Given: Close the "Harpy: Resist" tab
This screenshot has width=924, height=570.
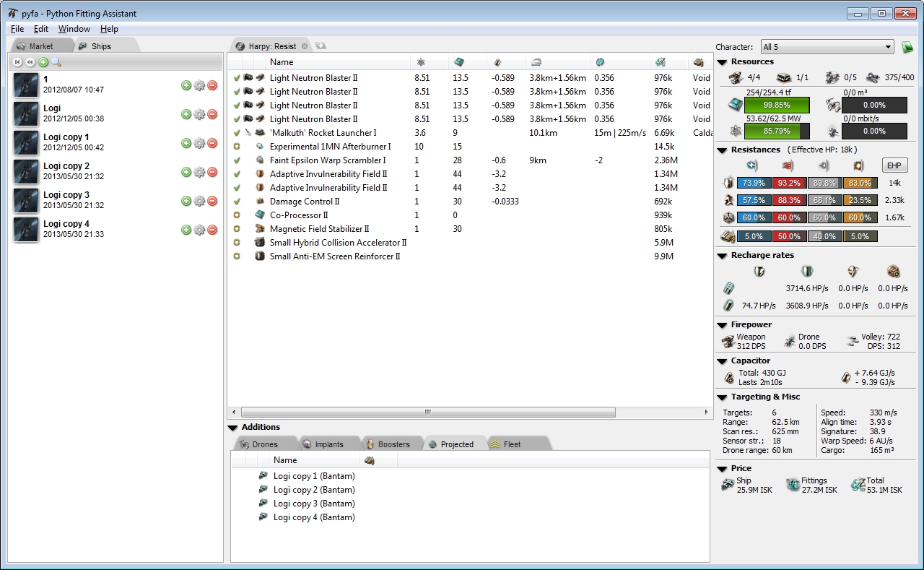Looking at the screenshot, I should 305,46.
